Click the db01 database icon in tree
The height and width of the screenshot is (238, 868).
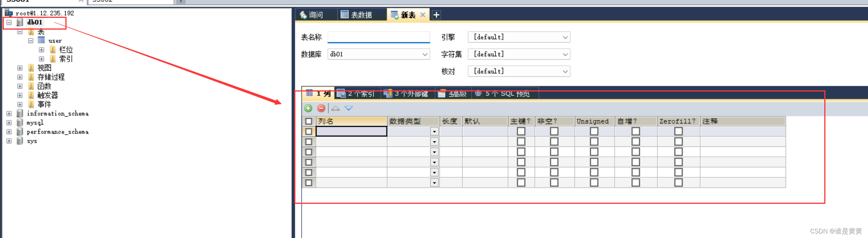tap(20, 22)
